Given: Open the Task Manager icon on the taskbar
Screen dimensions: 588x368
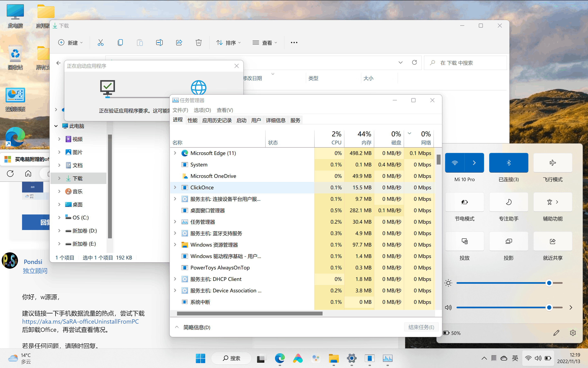Looking at the screenshot, I should [388, 358].
